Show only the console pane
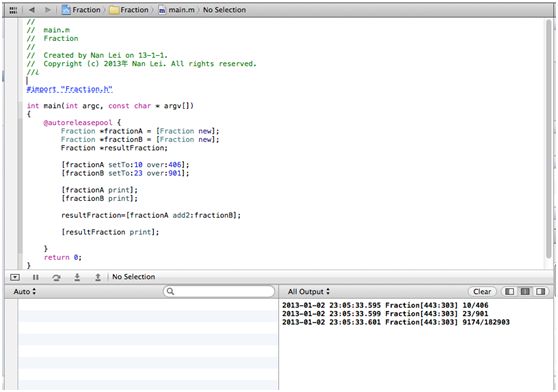 [x=541, y=292]
